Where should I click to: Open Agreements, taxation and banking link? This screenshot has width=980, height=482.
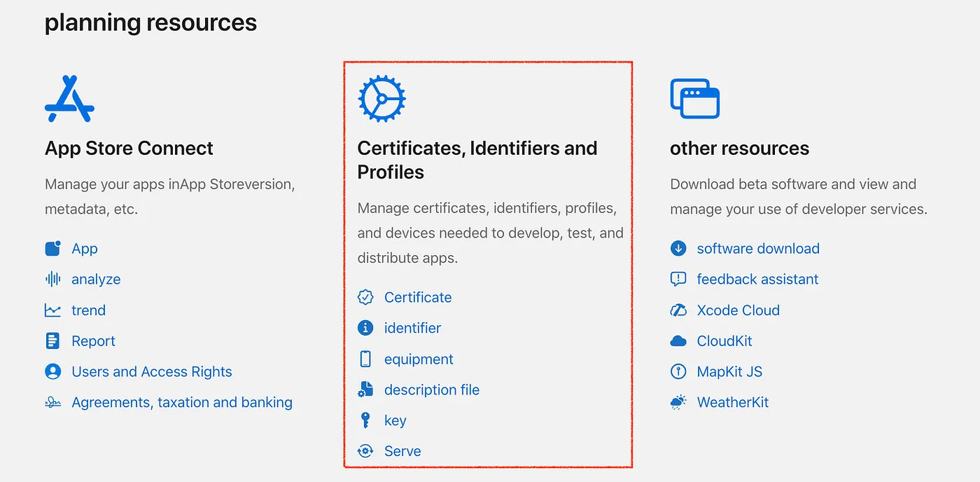182,403
